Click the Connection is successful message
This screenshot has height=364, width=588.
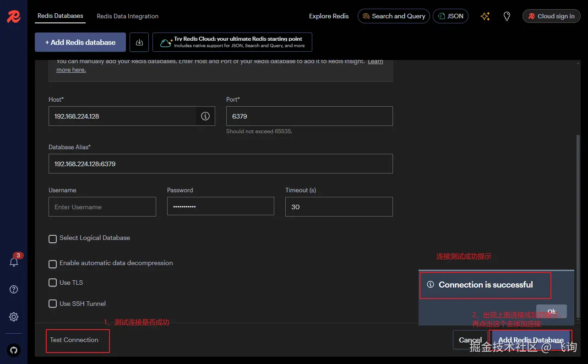(486, 285)
